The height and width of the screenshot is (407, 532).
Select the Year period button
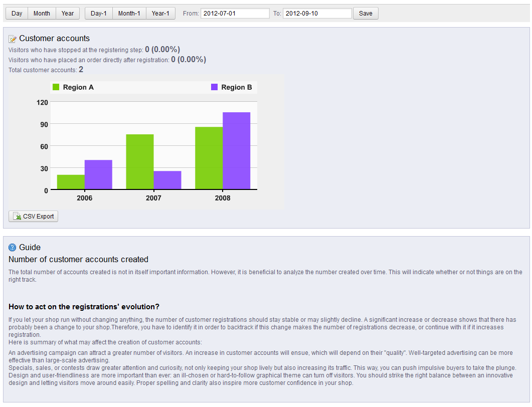coord(68,14)
